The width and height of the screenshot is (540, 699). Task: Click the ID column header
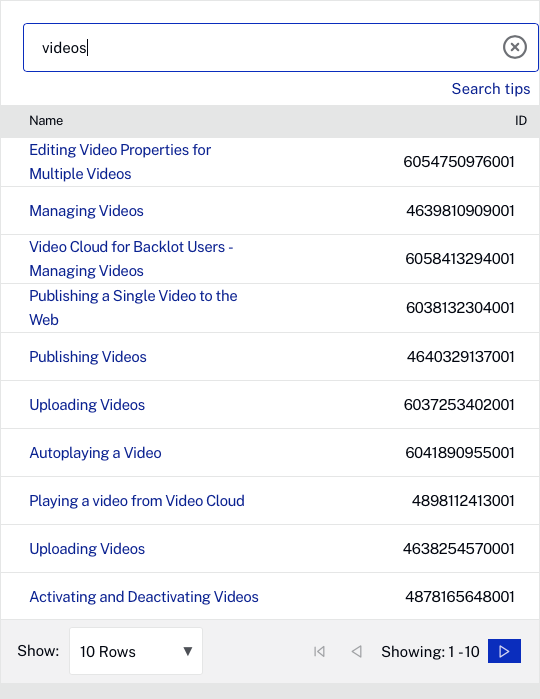click(521, 121)
